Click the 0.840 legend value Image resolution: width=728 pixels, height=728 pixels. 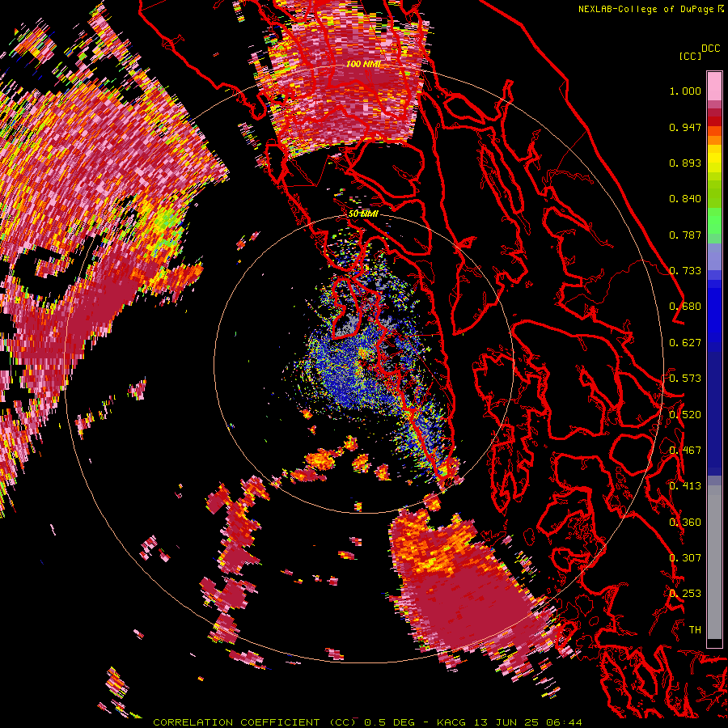(x=685, y=199)
